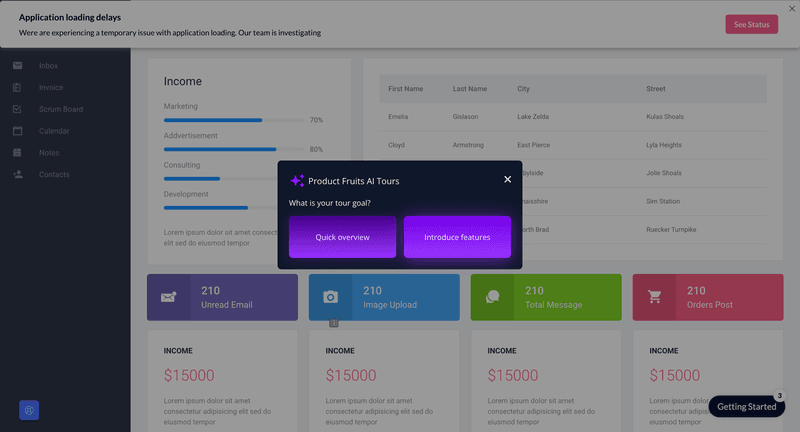Dismiss the application loading delays banner
Screen dimensions: 800x432
[x=792, y=9]
